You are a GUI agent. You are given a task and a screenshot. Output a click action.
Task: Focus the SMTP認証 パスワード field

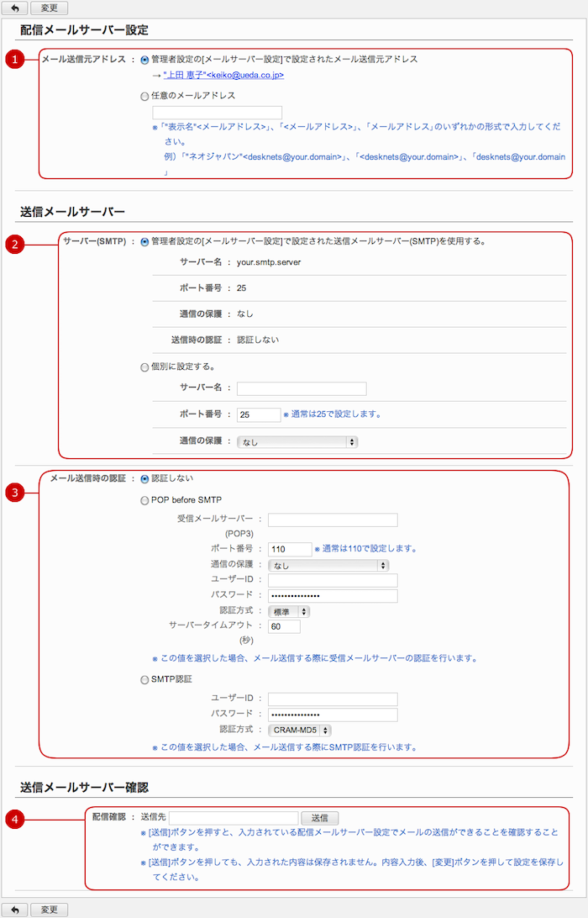tap(333, 715)
